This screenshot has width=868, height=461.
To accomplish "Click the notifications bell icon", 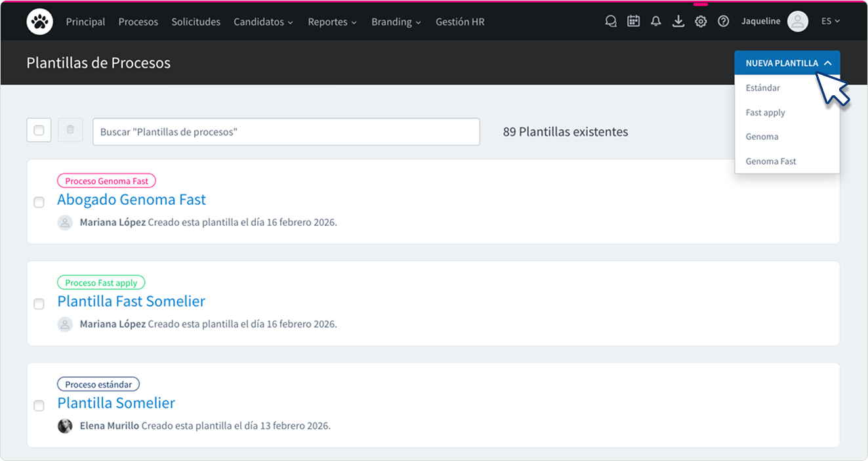I will [655, 22].
